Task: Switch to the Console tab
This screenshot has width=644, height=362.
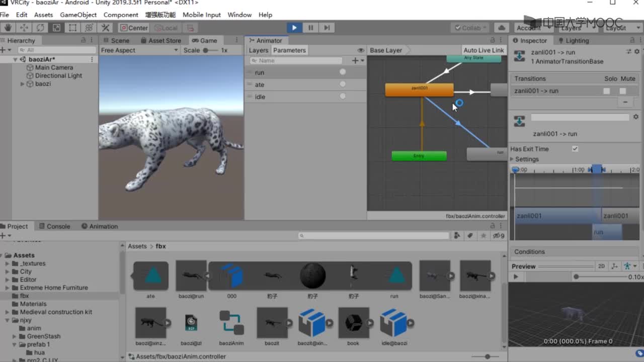Action: click(55, 226)
